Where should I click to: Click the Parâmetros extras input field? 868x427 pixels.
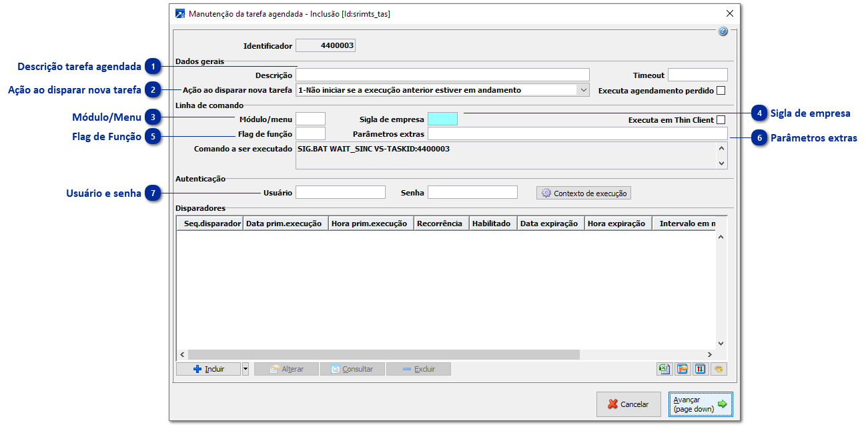(578, 133)
